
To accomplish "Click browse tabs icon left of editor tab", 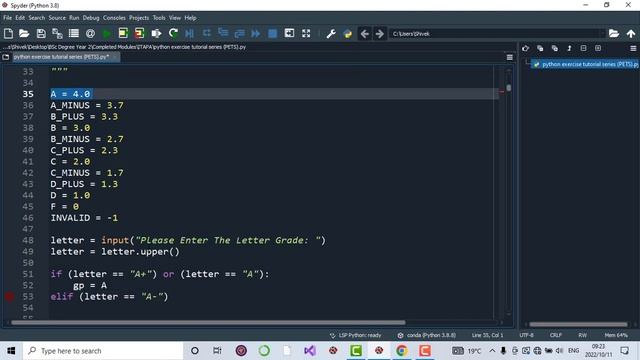I will 6,57.
